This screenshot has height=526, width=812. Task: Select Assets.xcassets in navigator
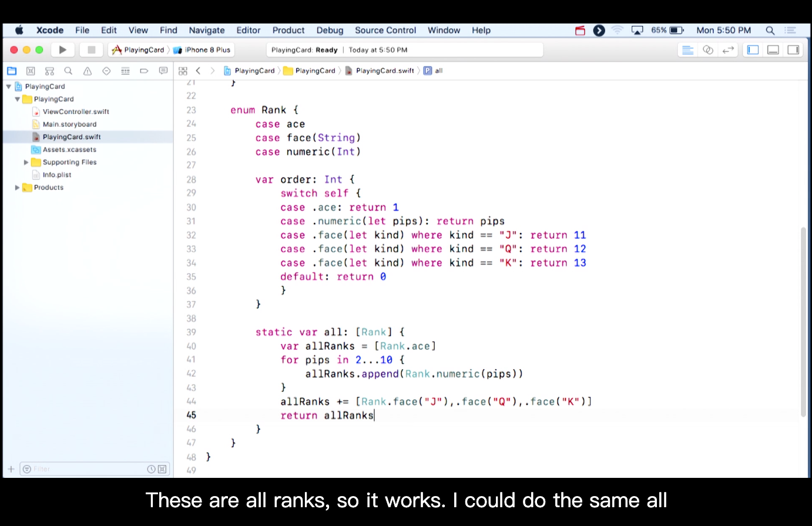[x=69, y=150]
